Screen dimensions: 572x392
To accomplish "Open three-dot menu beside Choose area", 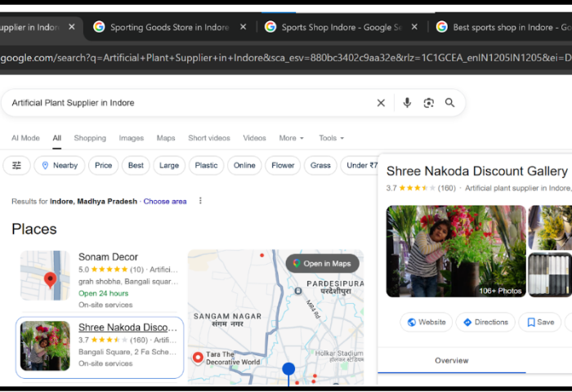I will (x=200, y=201).
